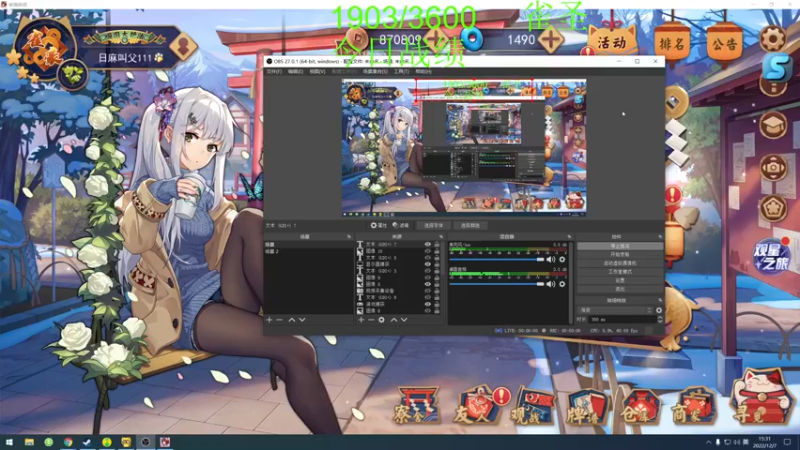Click the 开始录制 button
800x450 pixels.
coord(619,254)
